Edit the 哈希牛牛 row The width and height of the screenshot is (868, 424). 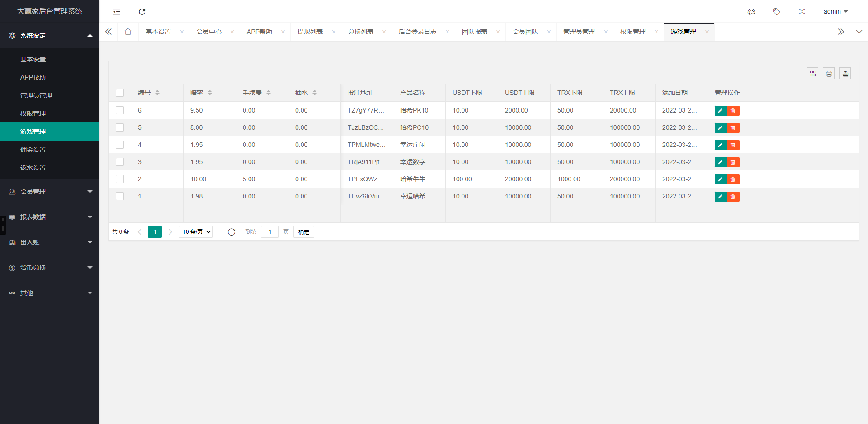(x=721, y=179)
